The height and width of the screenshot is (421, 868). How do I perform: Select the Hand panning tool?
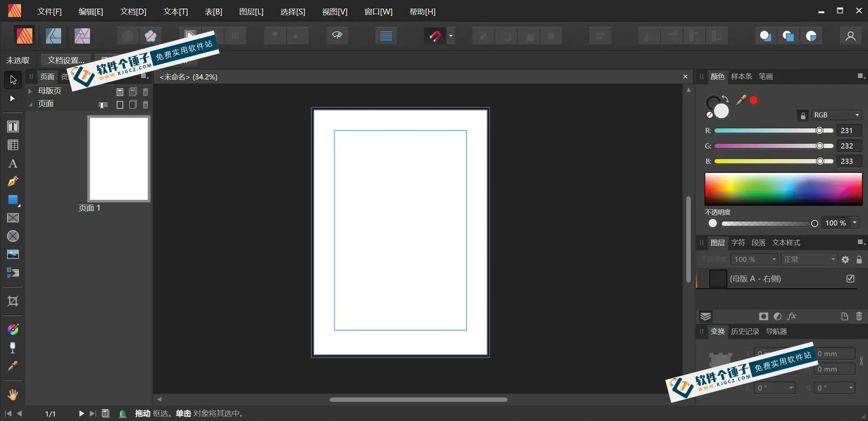pos(13,394)
